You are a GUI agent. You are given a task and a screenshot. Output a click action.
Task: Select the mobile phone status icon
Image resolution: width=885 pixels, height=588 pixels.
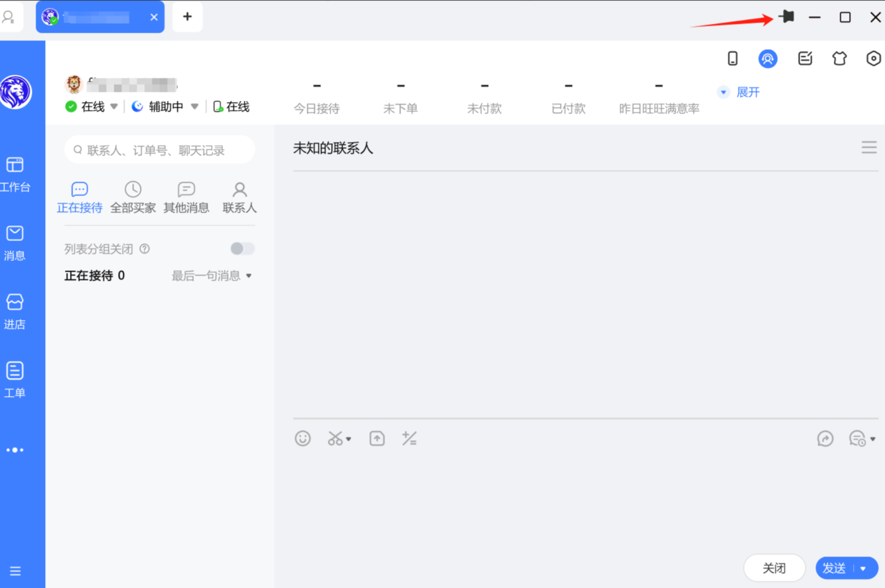(732, 58)
